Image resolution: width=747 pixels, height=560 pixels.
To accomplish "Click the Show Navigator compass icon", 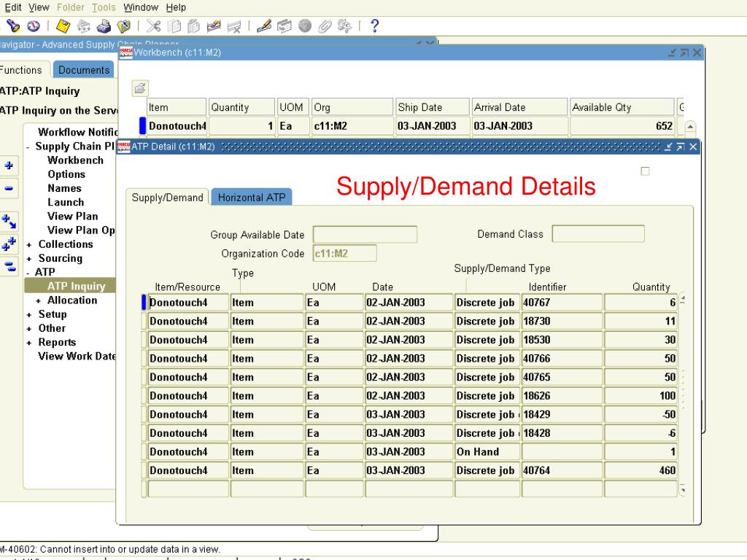I will [34, 26].
